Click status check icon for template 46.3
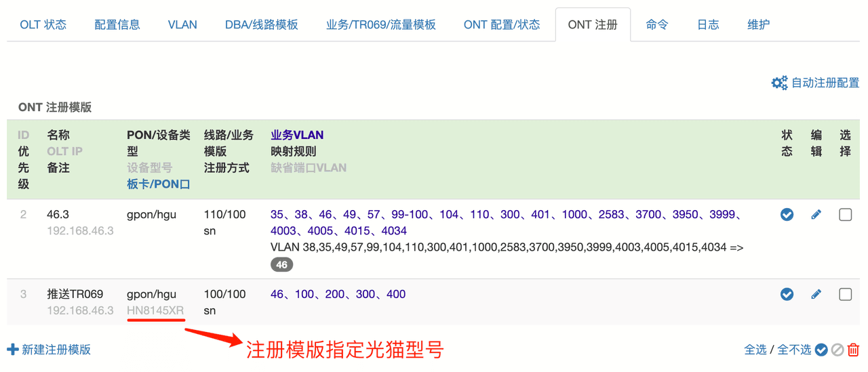Screen dimensions: 868x372 pyautogui.click(x=787, y=215)
